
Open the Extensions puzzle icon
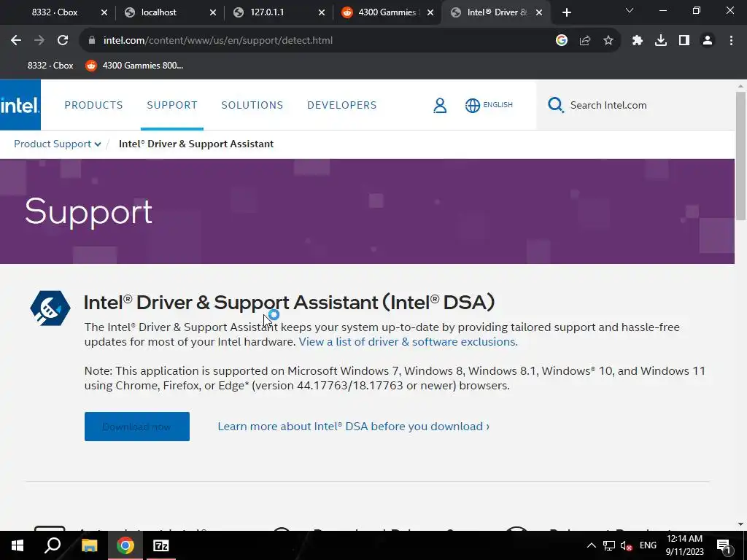click(x=638, y=41)
